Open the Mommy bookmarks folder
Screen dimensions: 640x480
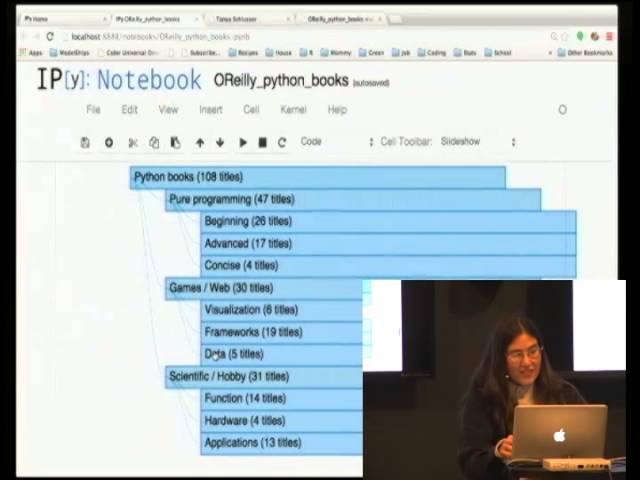[336, 53]
